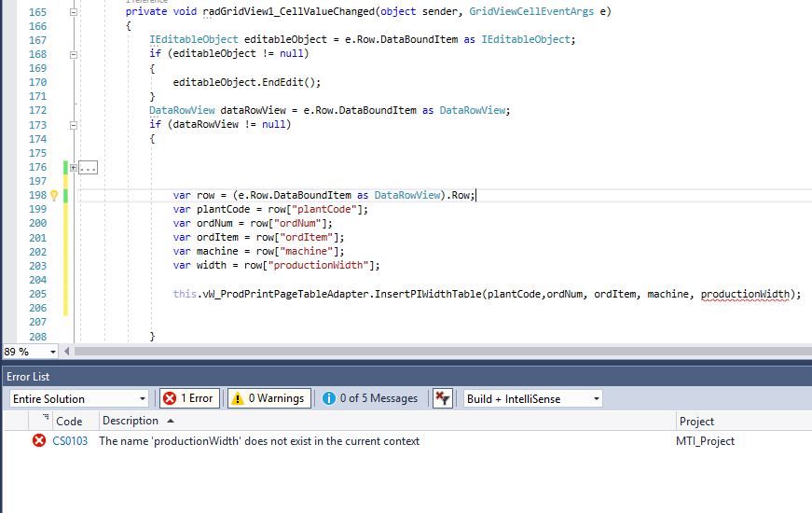Open the Entire Solution scope dropdown
This screenshot has width=812, height=513.
79,399
